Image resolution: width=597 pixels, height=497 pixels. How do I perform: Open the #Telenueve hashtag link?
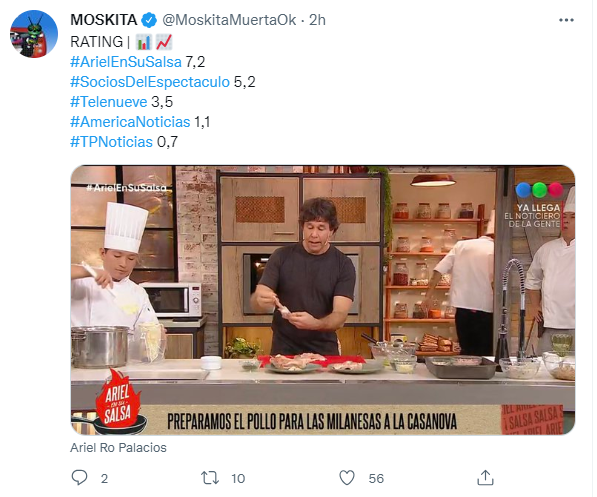click(x=109, y=102)
